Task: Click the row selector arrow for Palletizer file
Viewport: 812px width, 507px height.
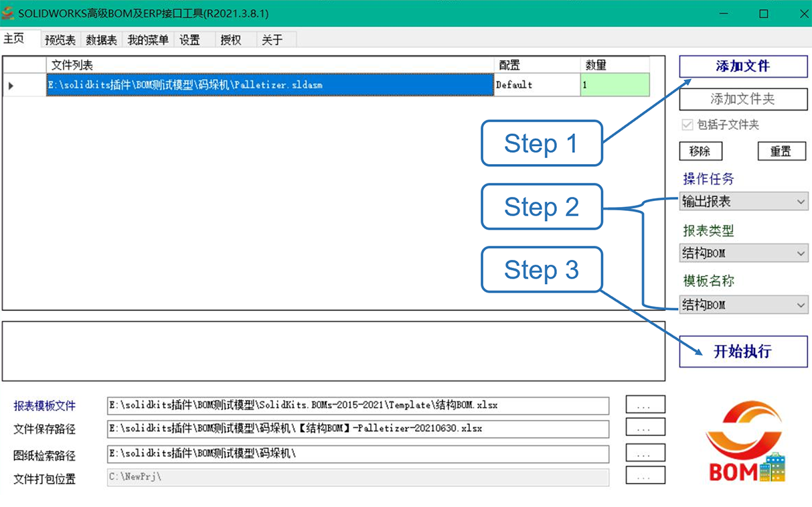Action: coord(11,86)
